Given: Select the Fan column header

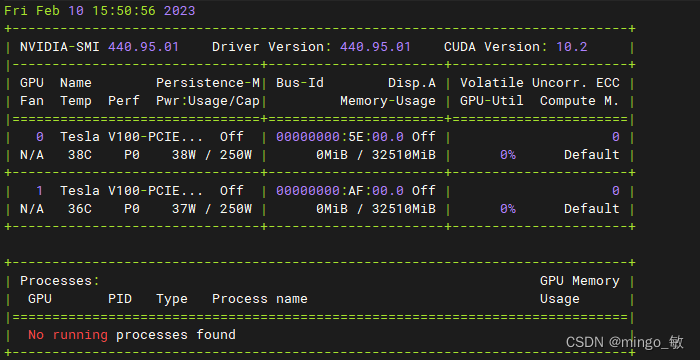Looking at the screenshot, I should 32,101.
